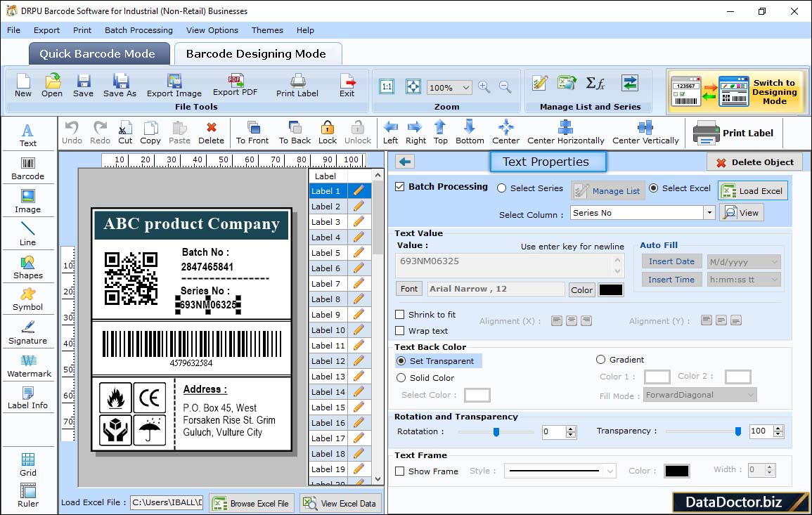This screenshot has height=515, width=812.
Task: Delete the selected object from toolbar
Action: coord(212,133)
